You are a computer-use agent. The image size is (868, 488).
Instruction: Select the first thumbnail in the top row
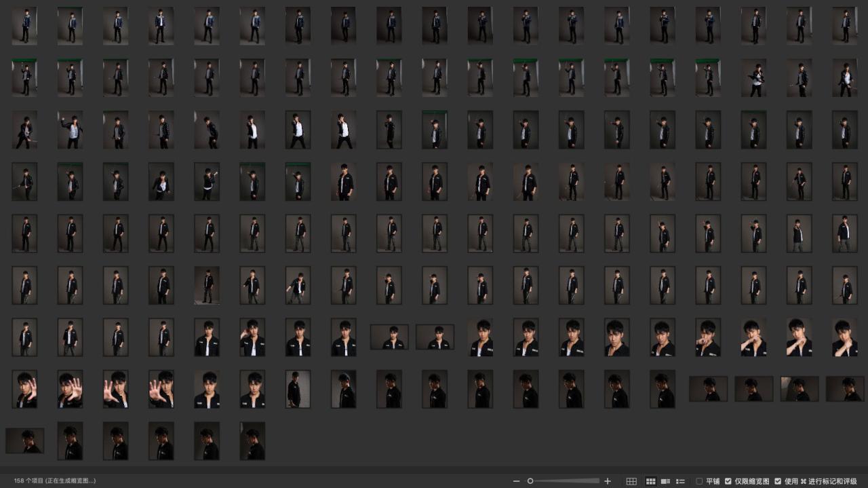(x=24, y=26)
